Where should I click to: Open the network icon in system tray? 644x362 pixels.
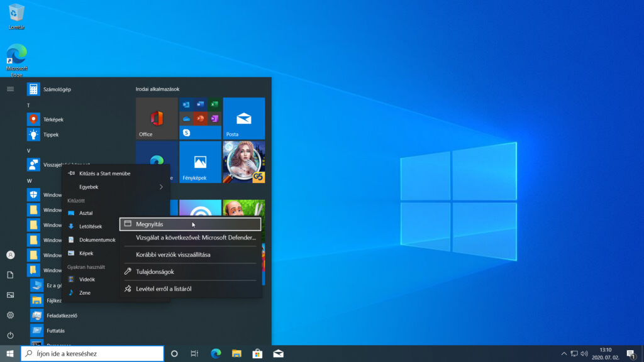tap(574, 354)
